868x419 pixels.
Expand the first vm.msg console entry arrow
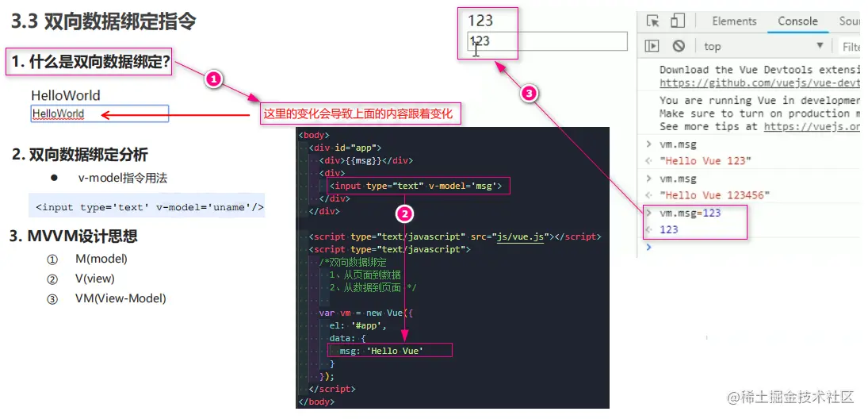[x=648, y=144]
